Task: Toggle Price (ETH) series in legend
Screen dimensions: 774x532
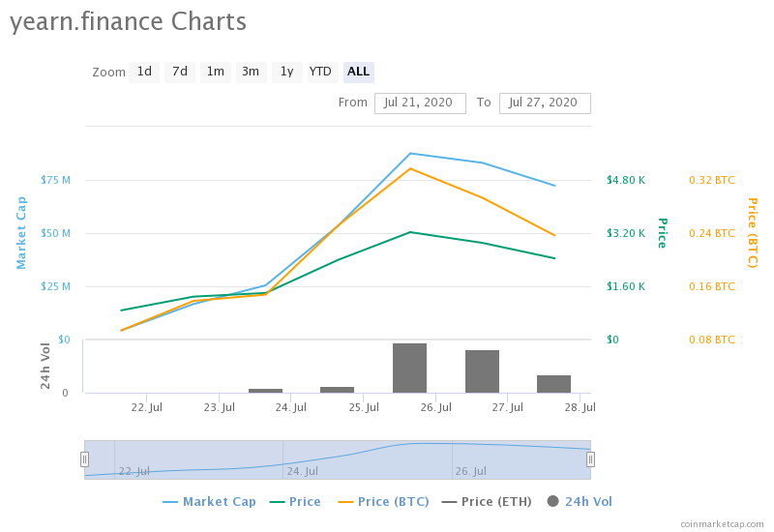Action: point(487,502)
